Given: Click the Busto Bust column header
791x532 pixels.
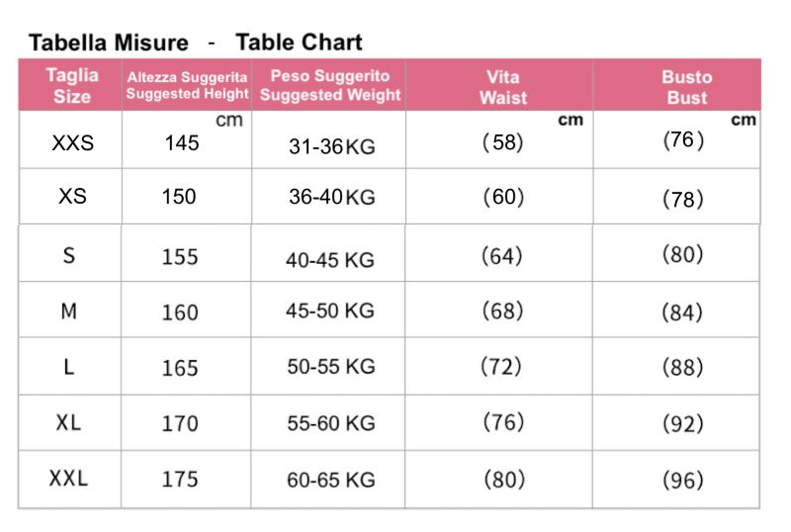Looking at the screenshot, I should 686,87.
